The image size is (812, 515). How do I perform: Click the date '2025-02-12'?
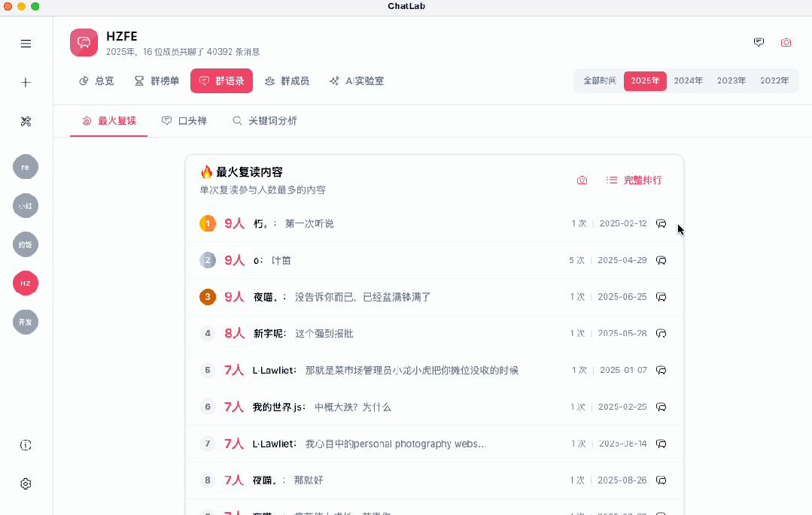coord(623,223)
